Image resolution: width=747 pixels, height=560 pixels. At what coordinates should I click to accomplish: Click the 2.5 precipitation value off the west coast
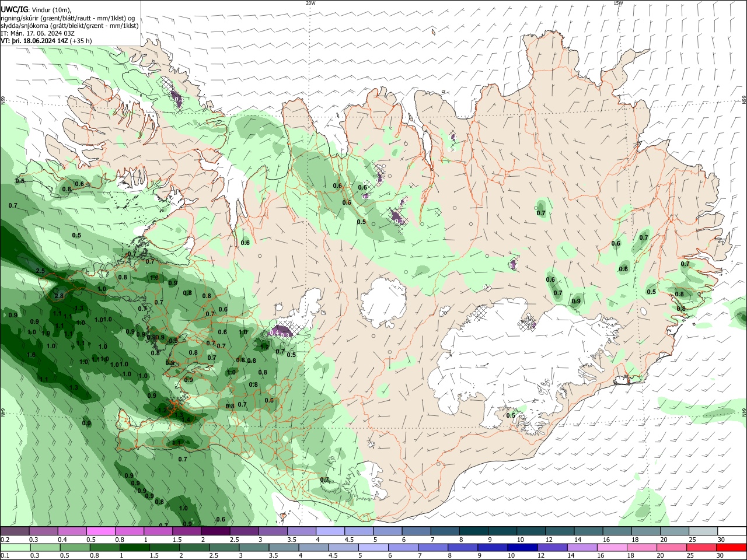tap(40, 271)
